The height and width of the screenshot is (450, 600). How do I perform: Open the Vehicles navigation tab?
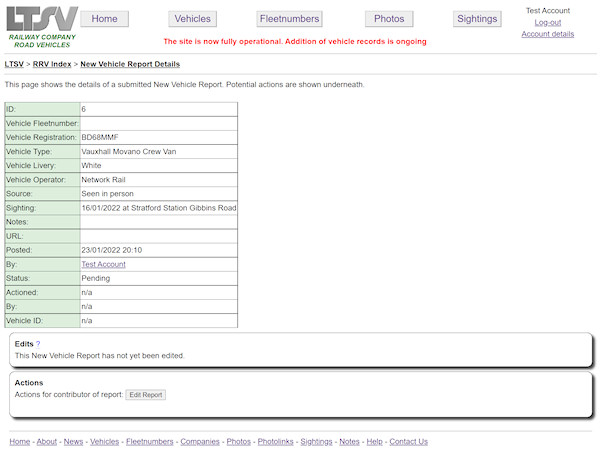(x=192, y=19)
